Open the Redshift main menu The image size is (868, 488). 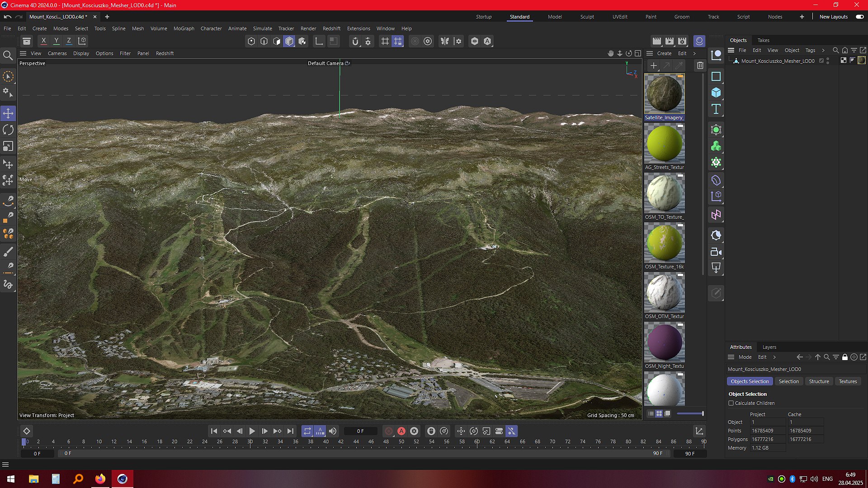331,28
